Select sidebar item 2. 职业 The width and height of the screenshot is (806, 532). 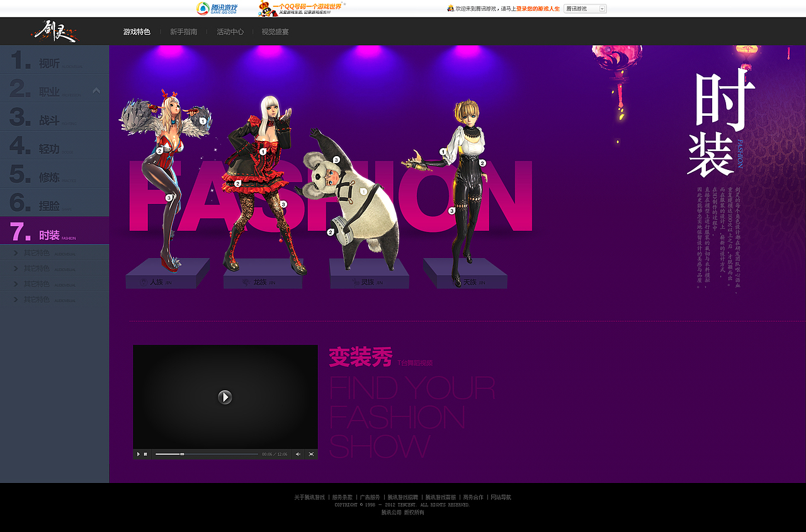coord(54,88)
